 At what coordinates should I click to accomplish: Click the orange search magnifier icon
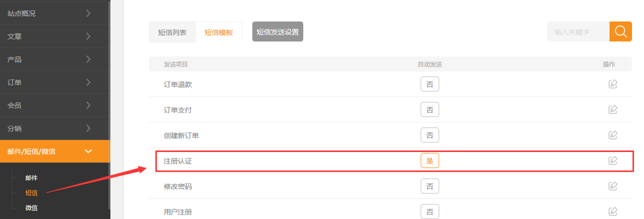click(621, 31)
